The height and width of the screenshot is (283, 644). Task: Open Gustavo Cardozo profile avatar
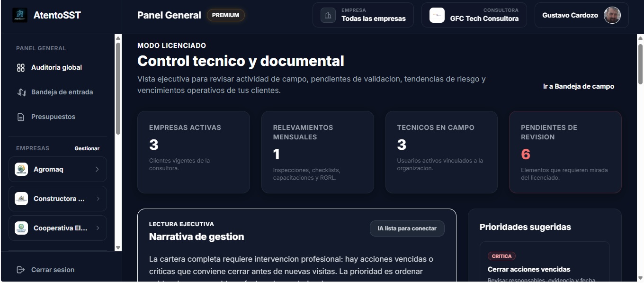tap(612, 15)
